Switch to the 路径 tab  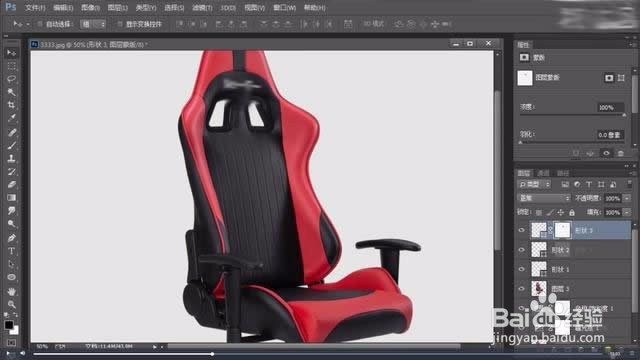pos(563,173)
